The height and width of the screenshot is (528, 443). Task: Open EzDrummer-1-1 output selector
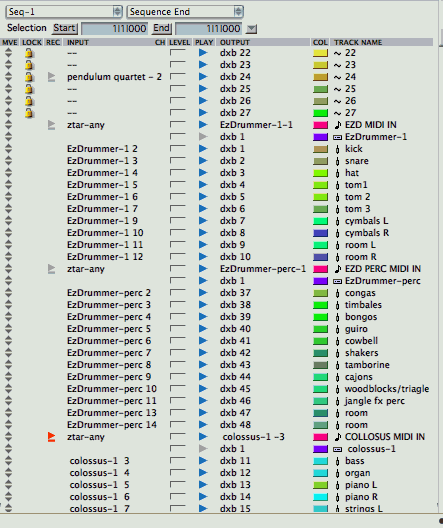(256, 125)
